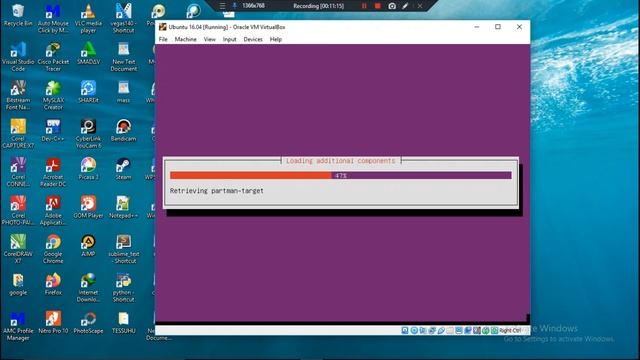
Task: Open the Machine menu
Action: coord(185,39)
